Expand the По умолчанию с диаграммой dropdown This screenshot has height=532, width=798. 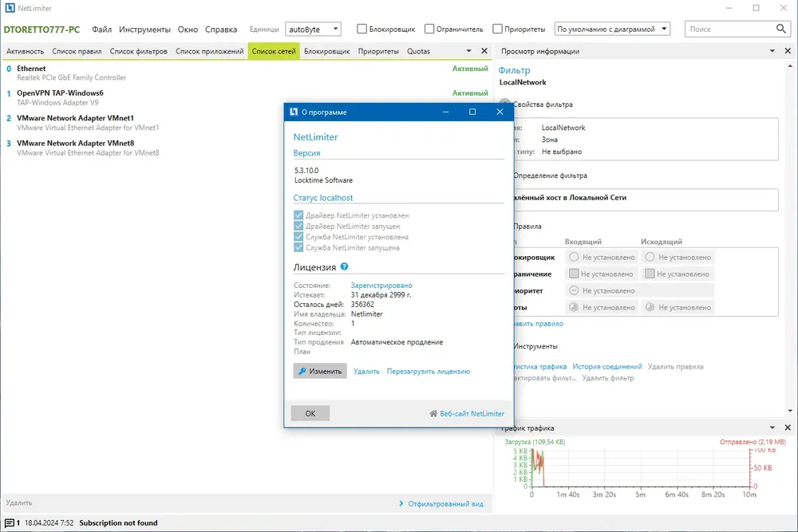pyautogui.click(x=612, y=29)
